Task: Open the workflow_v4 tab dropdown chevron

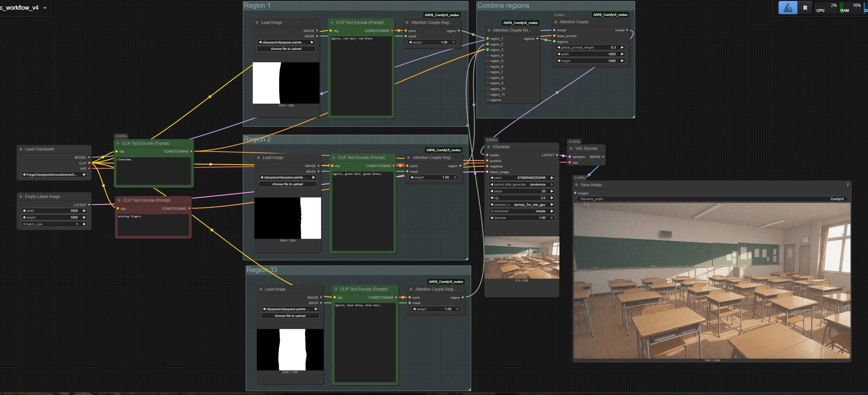Action: 45,8
